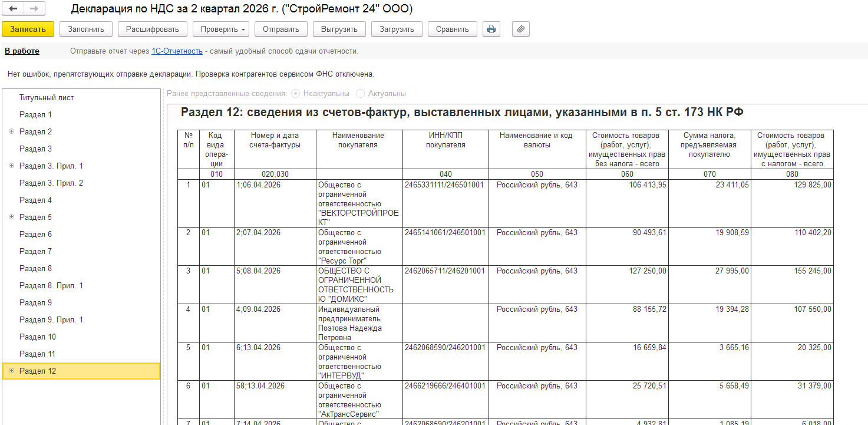Select the ДОМИКС buyer name cell
Viewport: 868px width, 425px height.
coord(359,285)
